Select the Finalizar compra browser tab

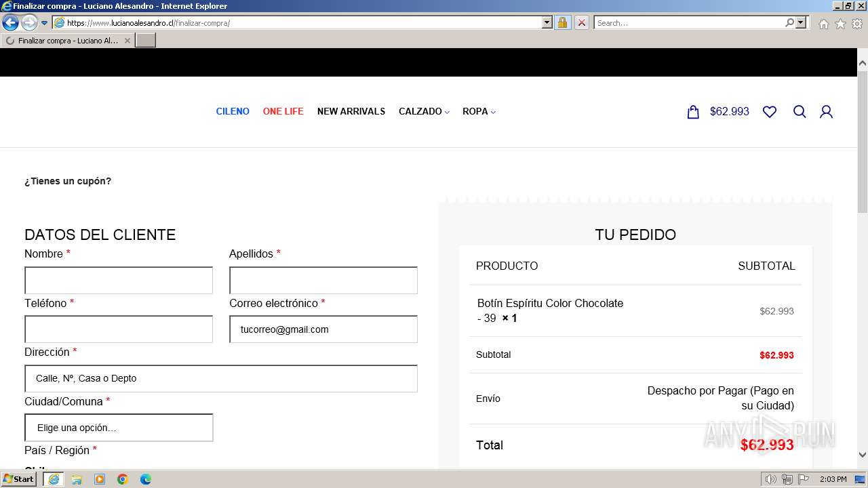67,41
